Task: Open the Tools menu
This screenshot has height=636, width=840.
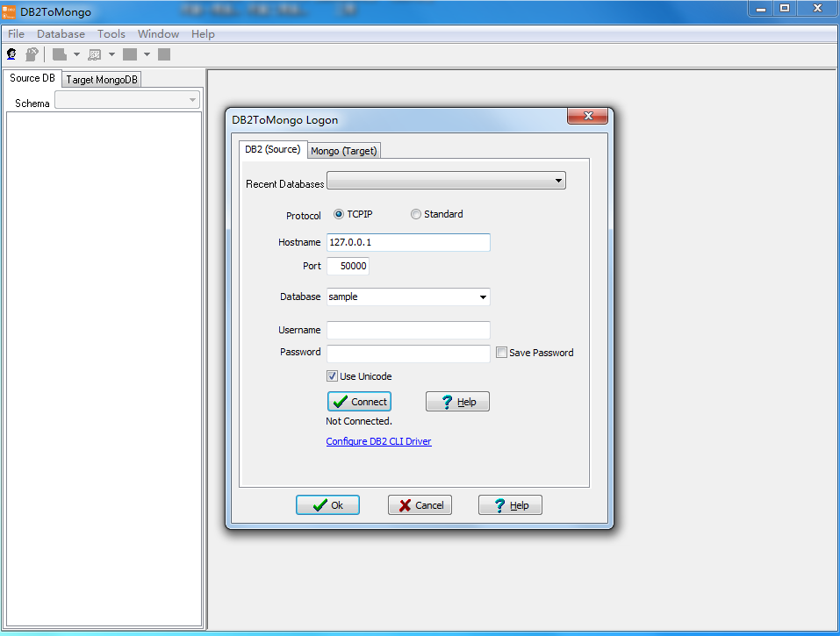Action: 111,33
